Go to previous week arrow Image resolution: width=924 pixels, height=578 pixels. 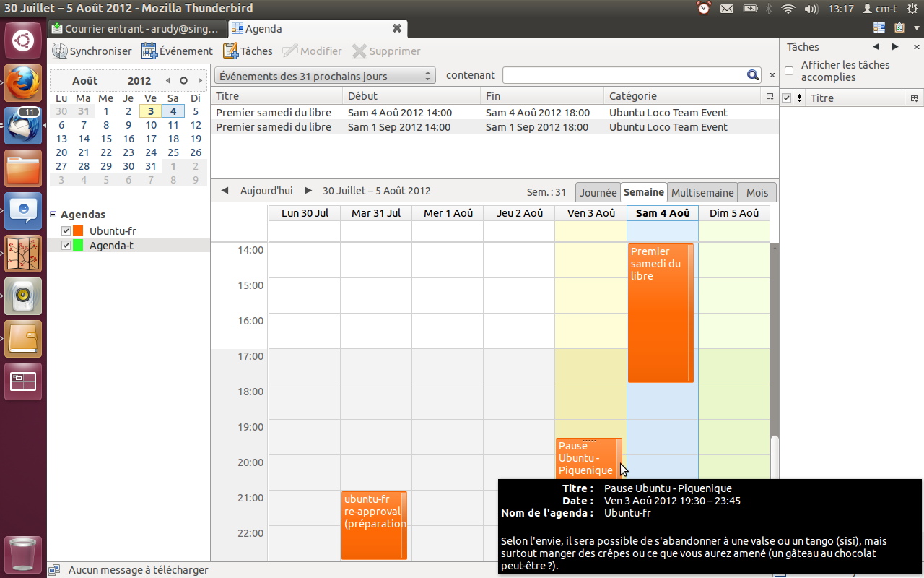click(225, 191)
